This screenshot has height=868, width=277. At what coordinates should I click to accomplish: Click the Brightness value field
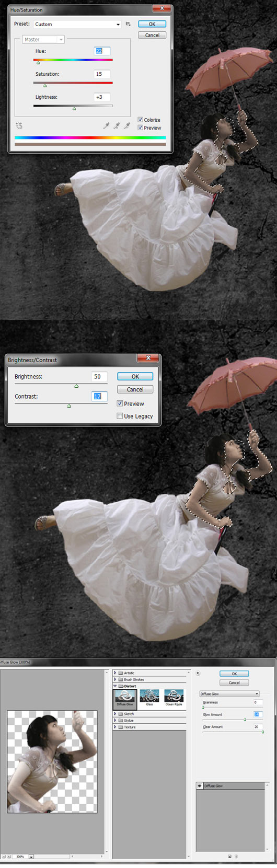(x=99, y=376)
